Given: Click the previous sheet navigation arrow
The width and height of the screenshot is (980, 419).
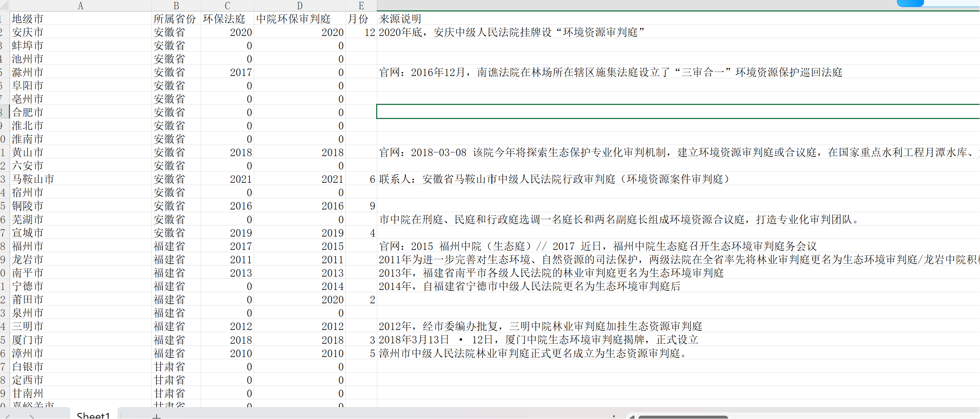Looking at the screenshot, I should [8, 417].
